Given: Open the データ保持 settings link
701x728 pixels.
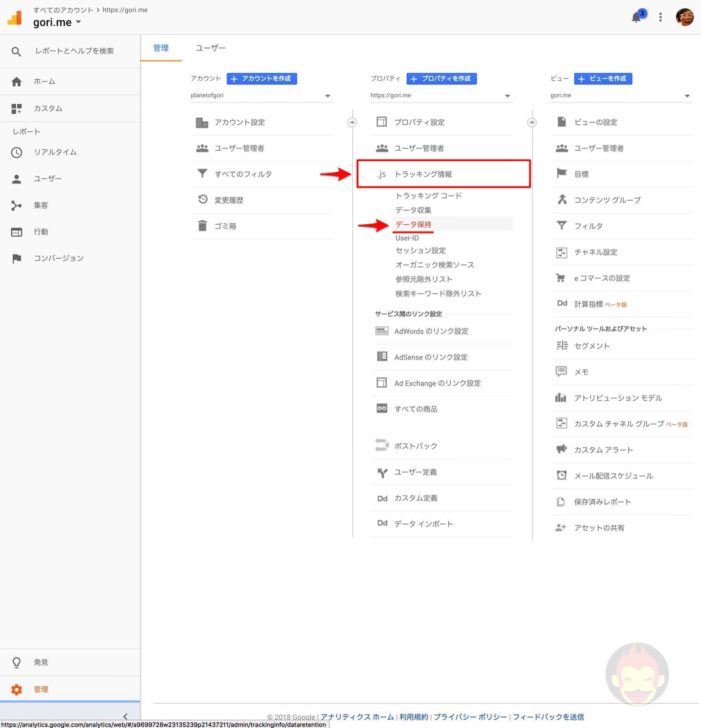Looking at the screenshot, I should click(x=412, y=224).
